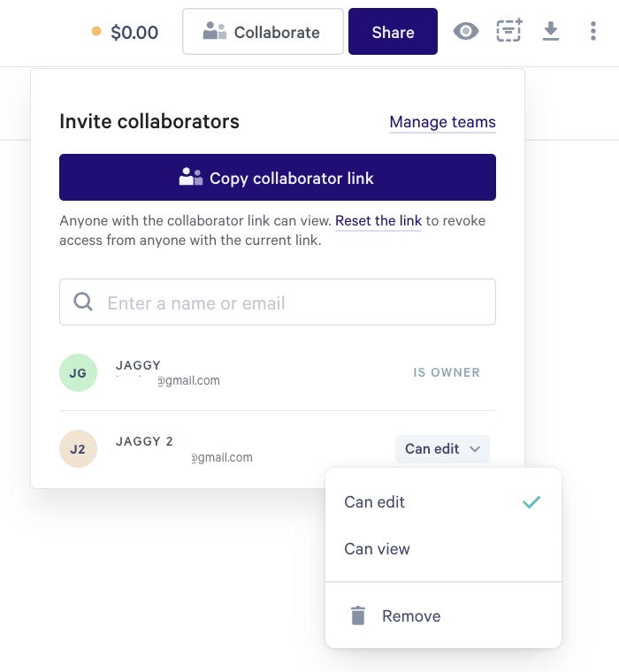Click the add section icon in toolbar
This screenshot has width=619, height=672.
coord(509,30)
